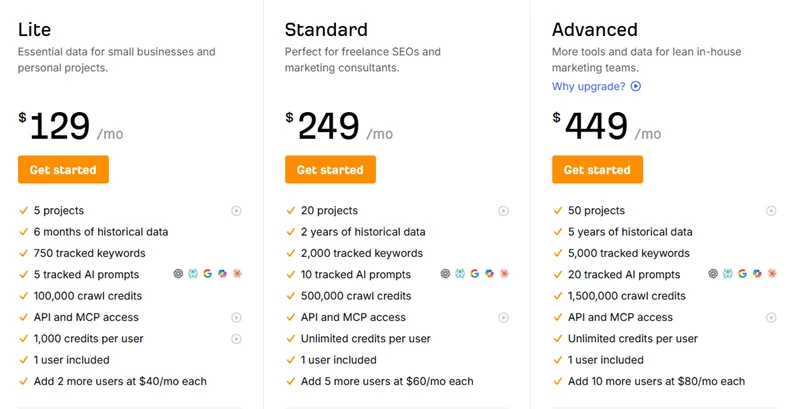
Task: Click Get started for the Lite plan
Action: [63, 169]
